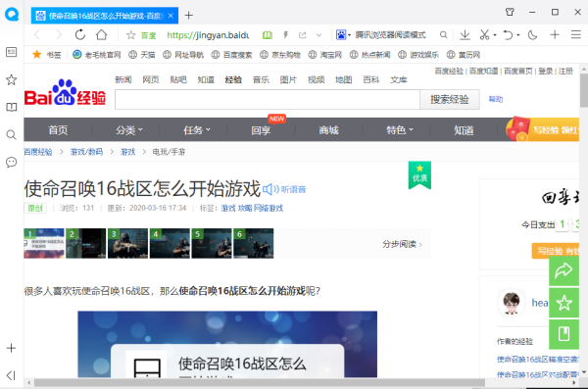The width and height of the screenshot is (588, 389).
Task: Open the scissors screenshot tool
Action: click(x=484, y=35)
